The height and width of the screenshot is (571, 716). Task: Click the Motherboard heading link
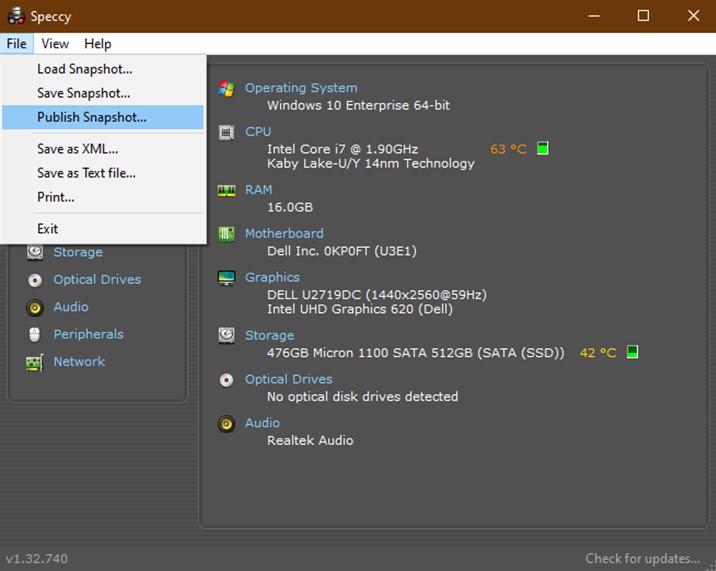pyautogui.click(x=284, y=233)
